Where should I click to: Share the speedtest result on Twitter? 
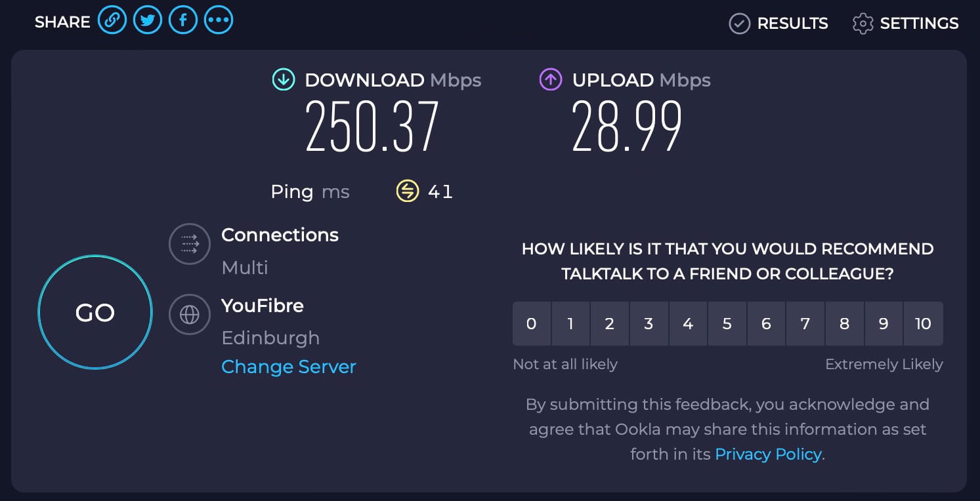click(148, 20)
